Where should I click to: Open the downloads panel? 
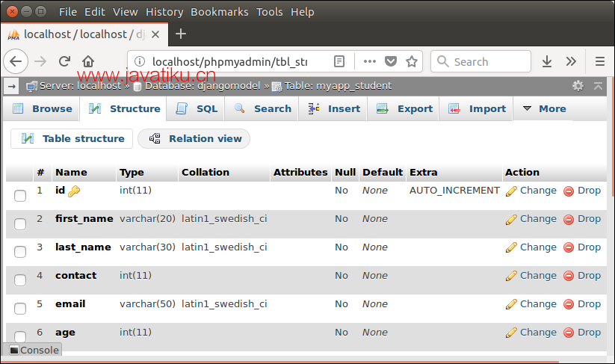(547, 61)
